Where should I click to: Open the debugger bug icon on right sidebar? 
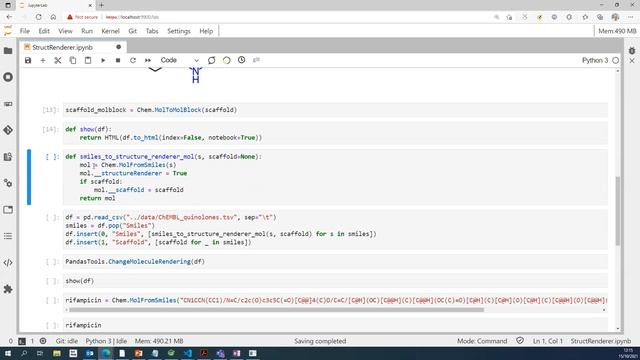pyautogui.click(x=632, y=51)
